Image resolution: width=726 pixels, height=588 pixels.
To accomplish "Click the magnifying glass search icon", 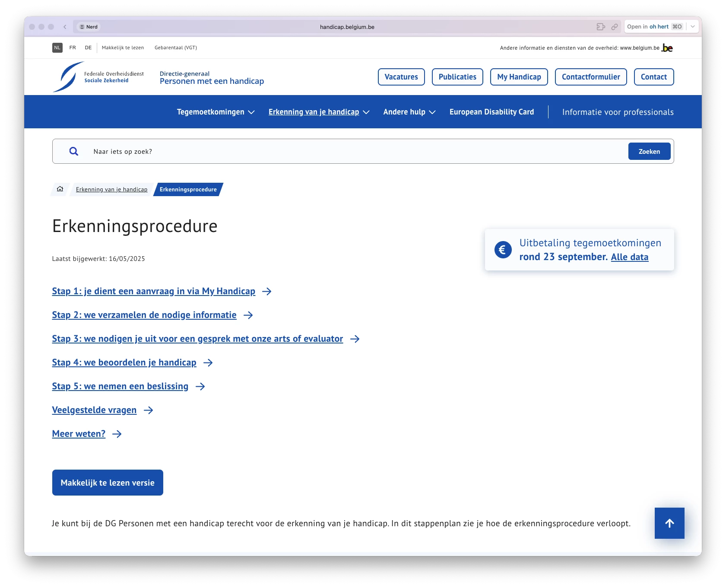I will tap(74, 151).
